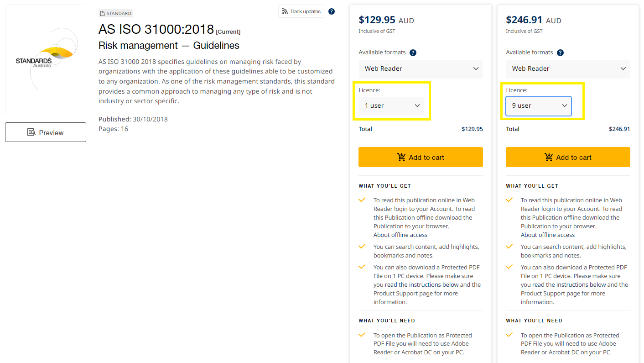Open the Web Reader format dropdown in $129.95 panel
Viewport: 644px width, 363px height.
(x=420, y=69)
